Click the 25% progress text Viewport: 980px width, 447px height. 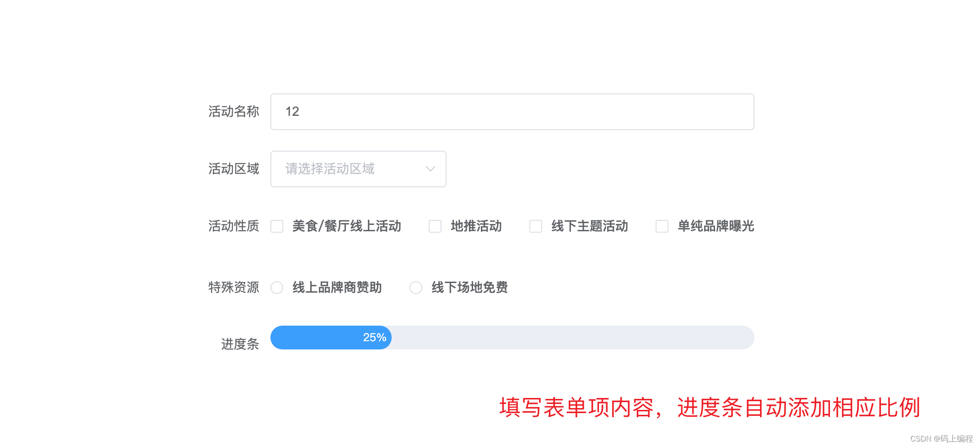pos(375,338)
